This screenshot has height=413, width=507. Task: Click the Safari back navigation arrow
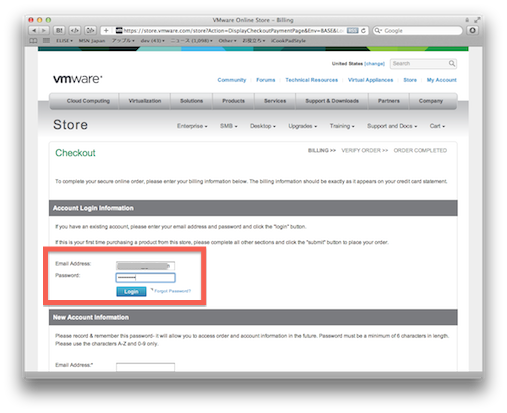(34, 31)
